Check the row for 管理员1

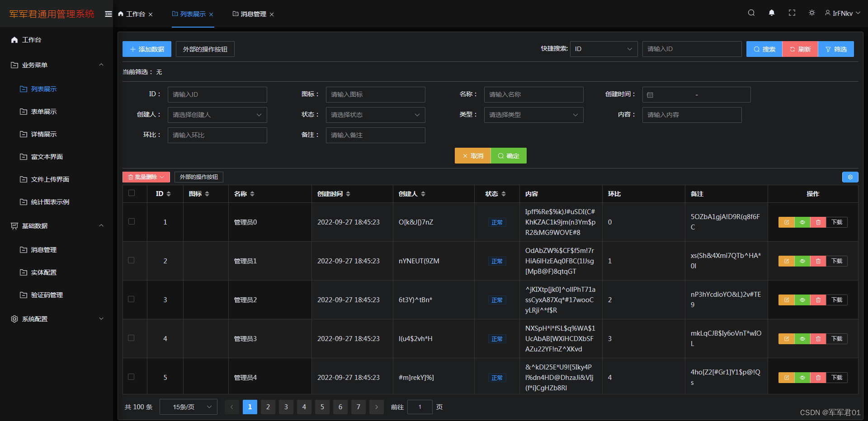(132, 260)
